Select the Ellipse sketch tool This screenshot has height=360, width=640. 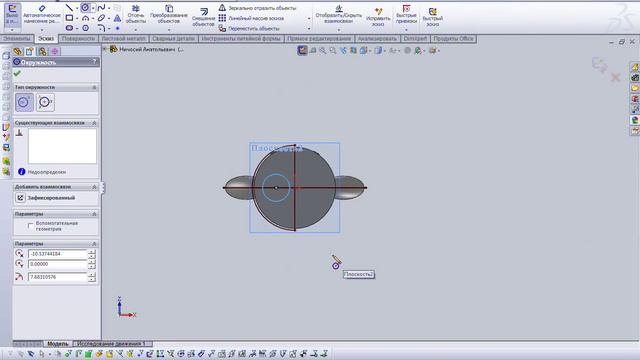(101, 18)
